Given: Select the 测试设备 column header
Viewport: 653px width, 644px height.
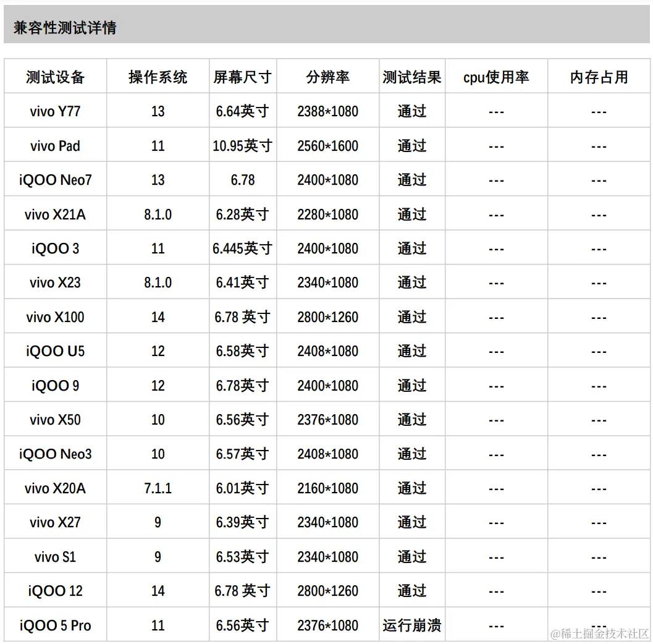Looking at the screenshot, I should click(56, 77).
